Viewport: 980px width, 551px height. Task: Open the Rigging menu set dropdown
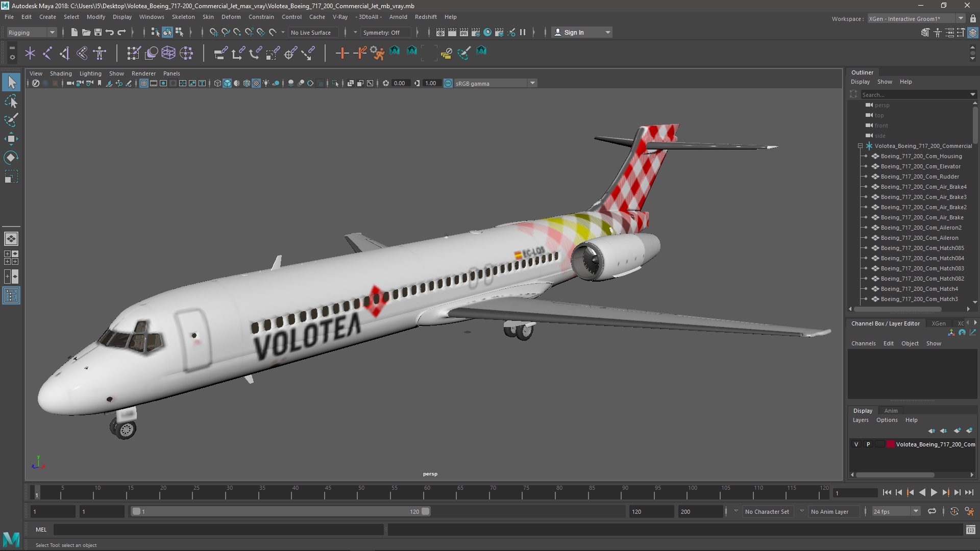tap(32, 32)
